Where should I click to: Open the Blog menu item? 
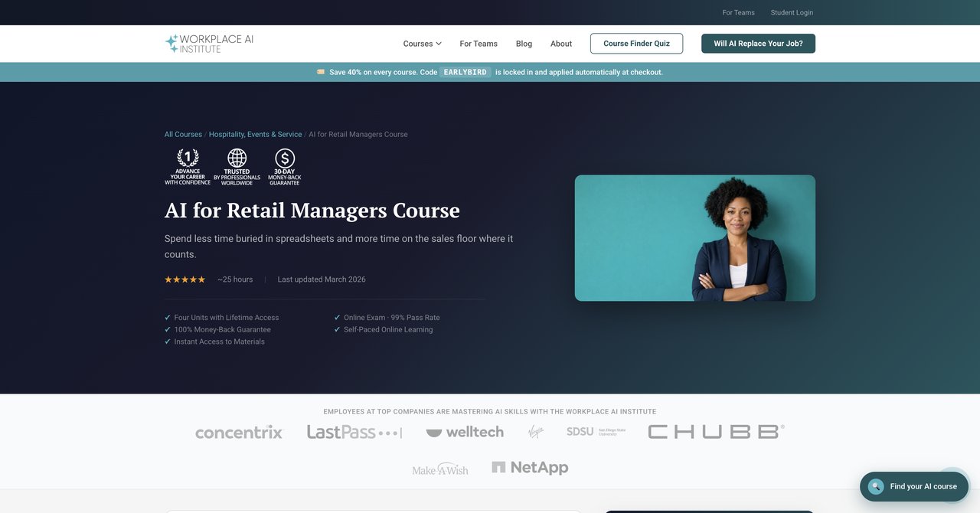tap(524, 44)
